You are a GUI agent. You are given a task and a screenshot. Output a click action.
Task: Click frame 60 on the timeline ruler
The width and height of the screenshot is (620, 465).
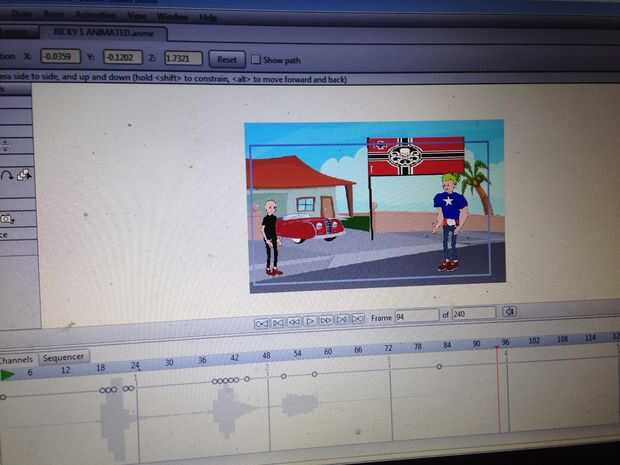[x=328, y=352]
